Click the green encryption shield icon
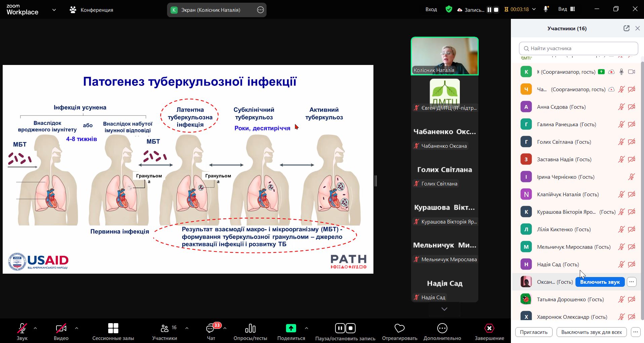The height and width of the screenshot is (343, 644). pyautogui.click(x=449, y=9)
